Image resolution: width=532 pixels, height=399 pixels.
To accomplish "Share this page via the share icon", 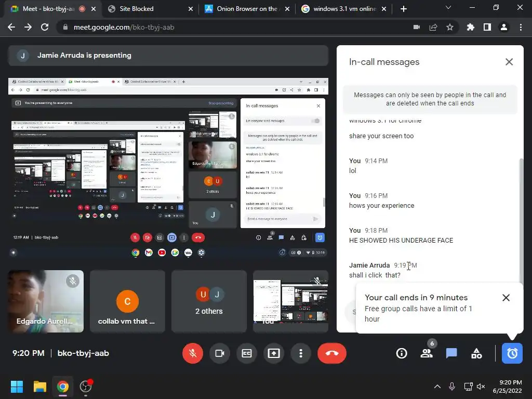I will coord(433,27).
